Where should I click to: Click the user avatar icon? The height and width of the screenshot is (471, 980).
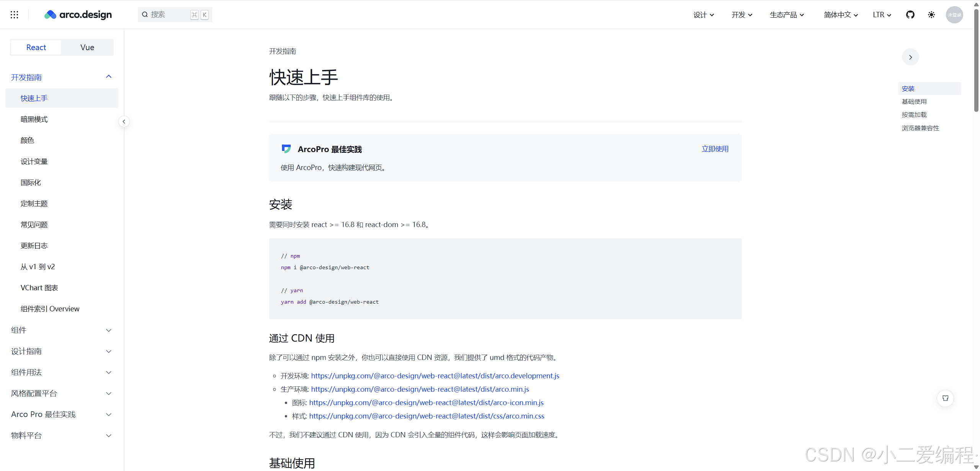click(x=954, y=15)
